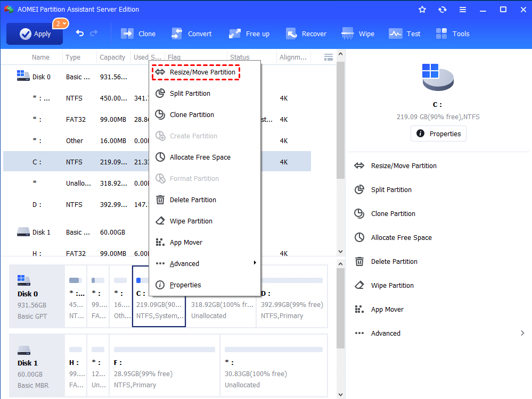The image size is (532, 399).
Task: Click the Properties button under the C: drive
Action: [x=438, y=134]
